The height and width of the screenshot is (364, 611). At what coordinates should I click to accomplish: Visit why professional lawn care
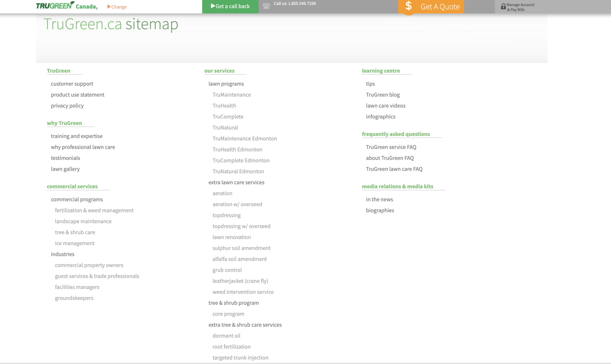(83, 147)
